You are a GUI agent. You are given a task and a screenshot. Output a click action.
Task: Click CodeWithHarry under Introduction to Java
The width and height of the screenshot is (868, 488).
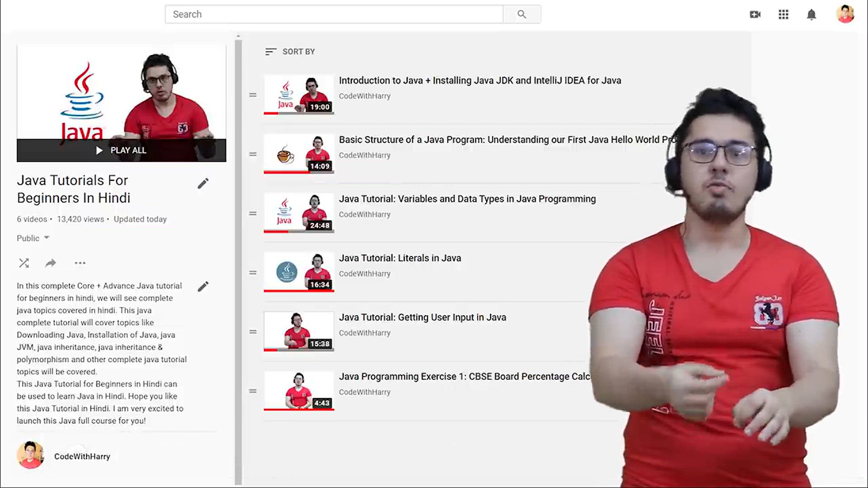coord(365,96)
